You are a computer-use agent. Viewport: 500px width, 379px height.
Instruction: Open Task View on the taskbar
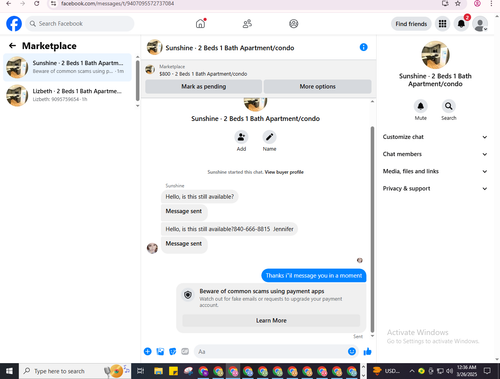(x=141, y=371)
